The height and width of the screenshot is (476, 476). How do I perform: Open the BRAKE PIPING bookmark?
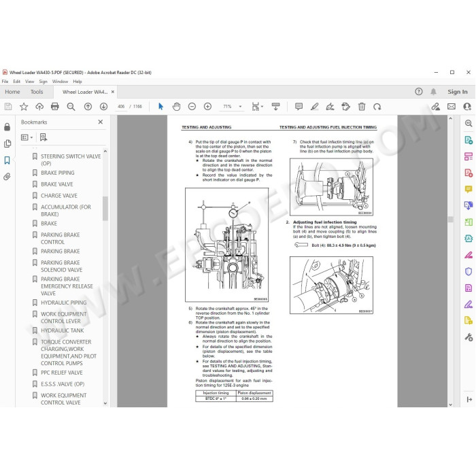click(58, 173)
